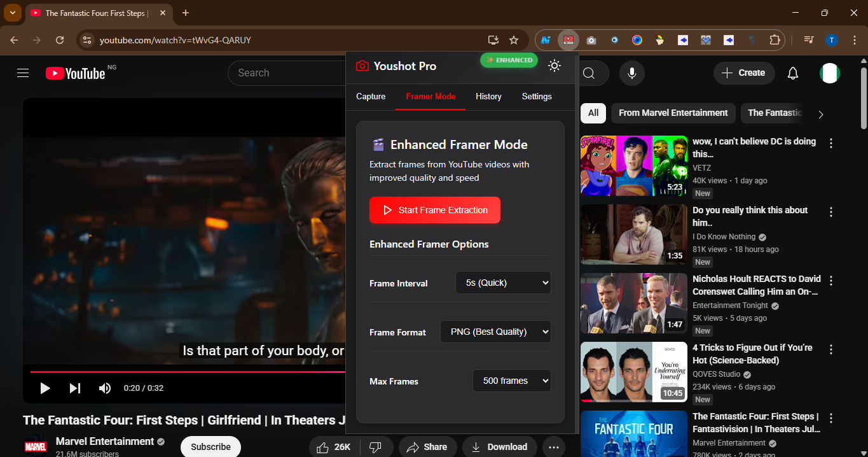Skip to next video in player
Image resolution: width=868 pixels, height=457 pixels.
75,388
